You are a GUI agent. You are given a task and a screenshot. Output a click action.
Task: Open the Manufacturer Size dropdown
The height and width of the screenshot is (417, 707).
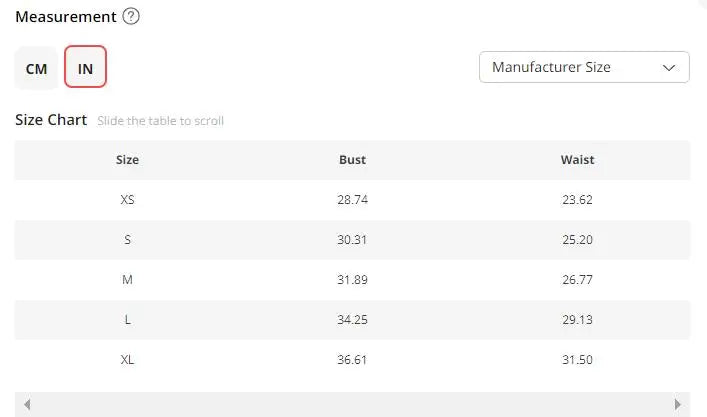click(584, 68)
